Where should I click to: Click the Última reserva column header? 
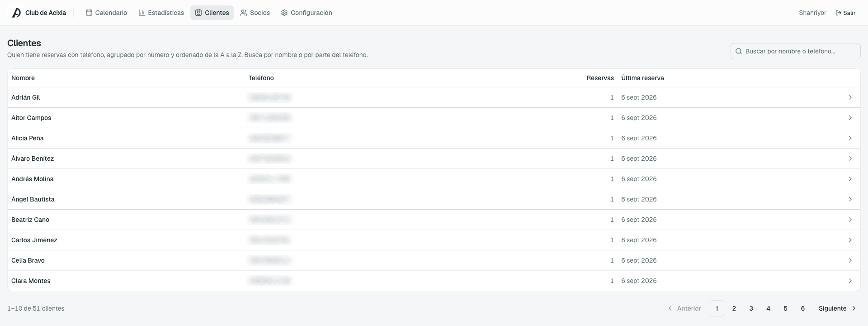point(642,78)
